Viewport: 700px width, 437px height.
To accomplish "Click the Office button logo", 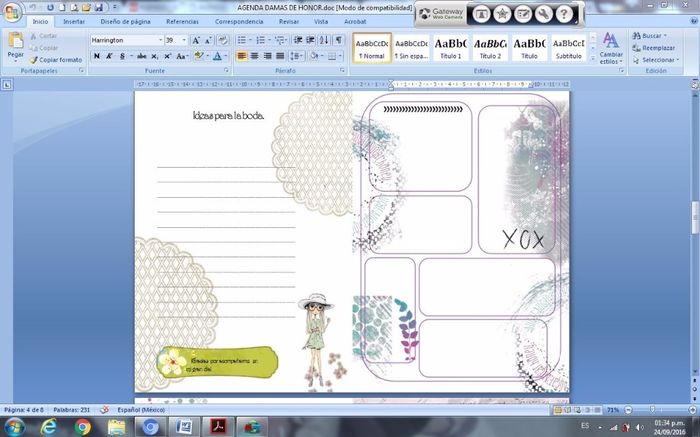I will click(12, 12).
